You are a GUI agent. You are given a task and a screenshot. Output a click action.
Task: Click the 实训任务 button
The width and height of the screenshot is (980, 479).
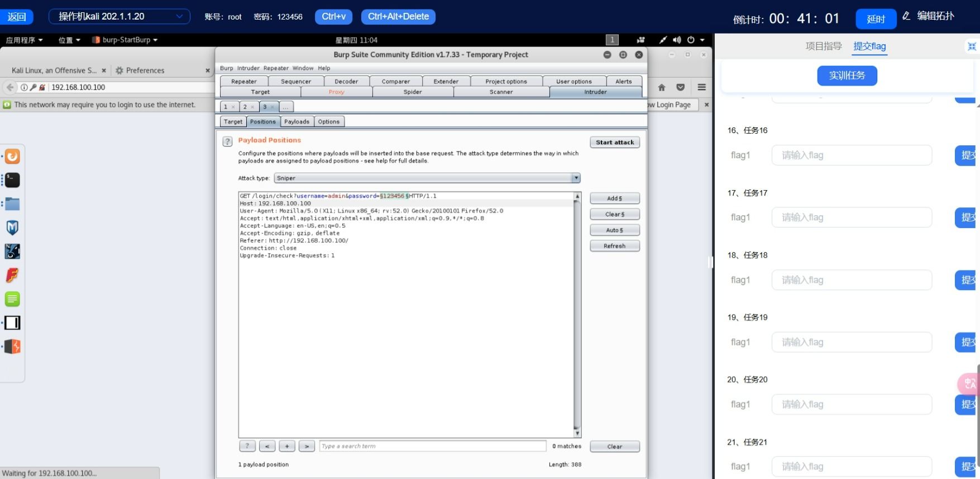(x=847, y=75)
